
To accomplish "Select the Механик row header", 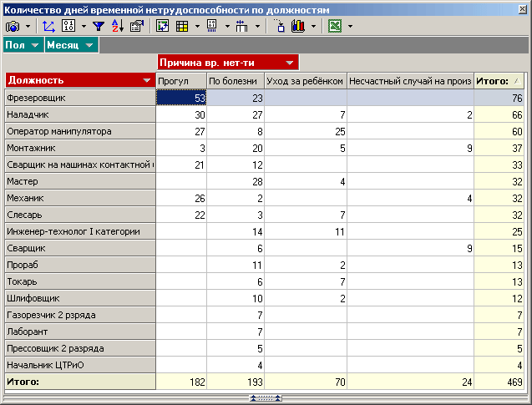I will click(80, 198).
